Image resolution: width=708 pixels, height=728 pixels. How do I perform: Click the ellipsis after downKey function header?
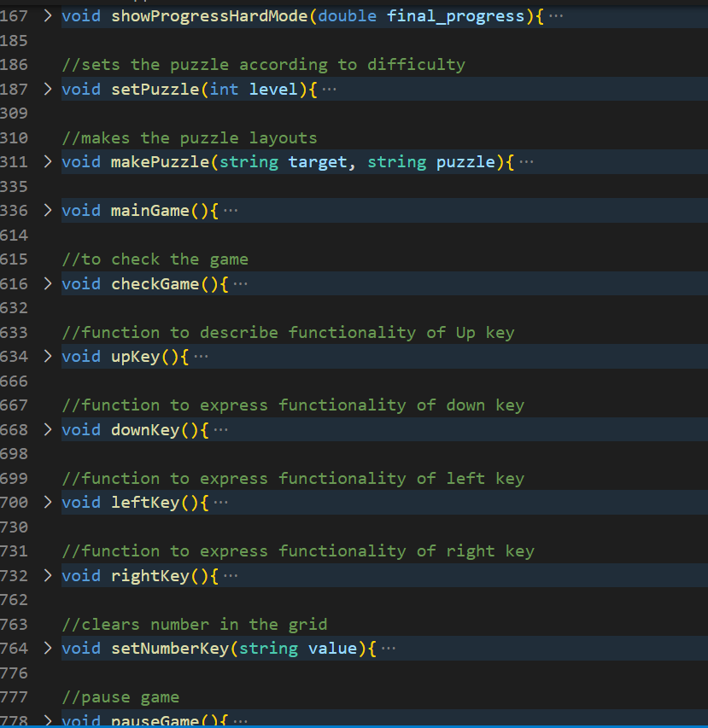click(x=222, y=429)
